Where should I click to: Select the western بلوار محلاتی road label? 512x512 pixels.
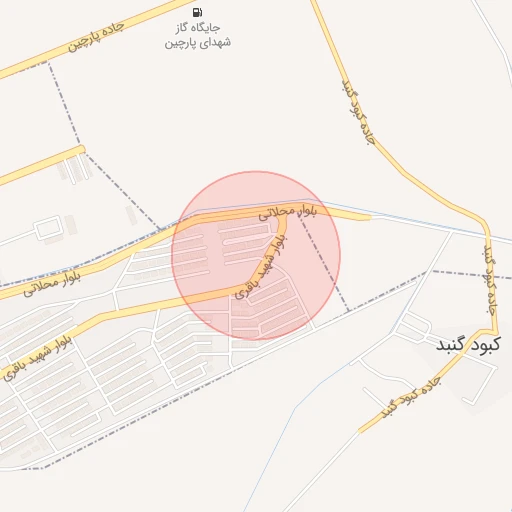tap(52, 285)
